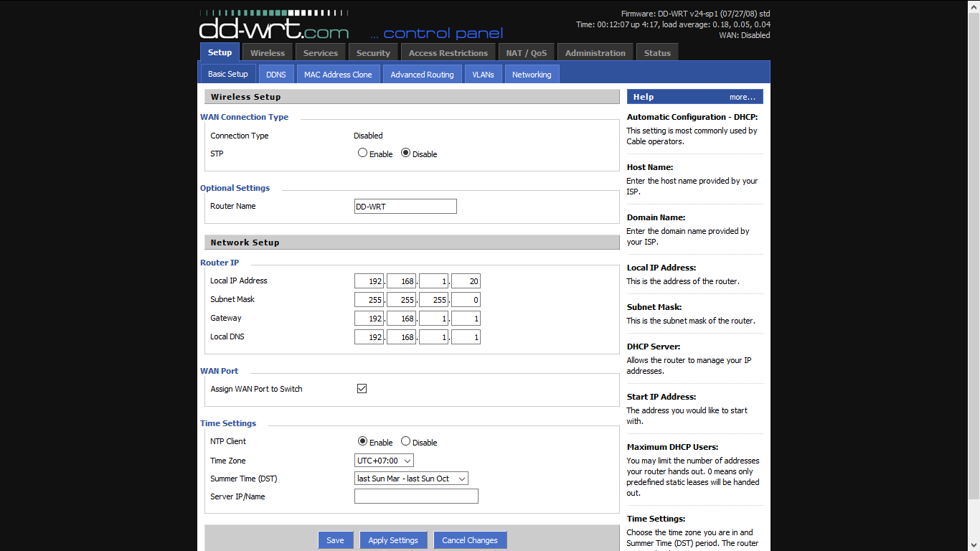Click the 'Connection Type' label text

(240, 136)
